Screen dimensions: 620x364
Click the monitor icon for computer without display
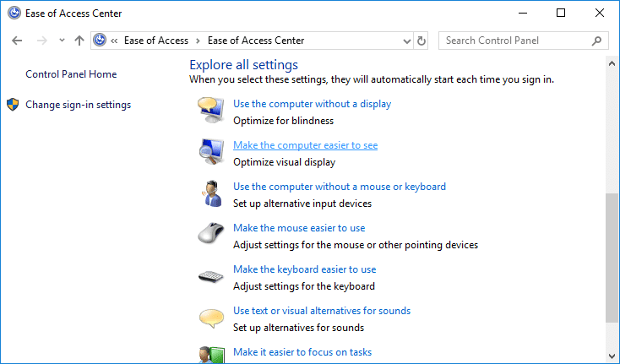pyautogui.click(x=209, y=111)
